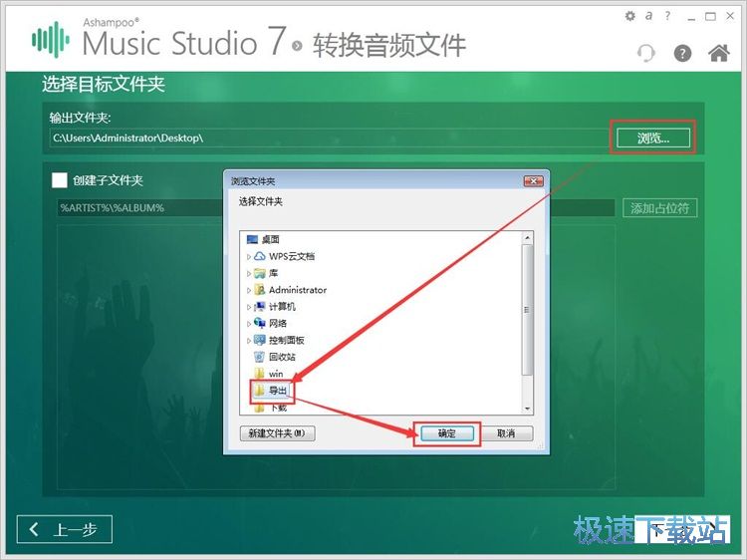The height and width of the screenshot is (560, 747).
Task: Cancel the dialog with 取消
Action: (x=506, y=433)
